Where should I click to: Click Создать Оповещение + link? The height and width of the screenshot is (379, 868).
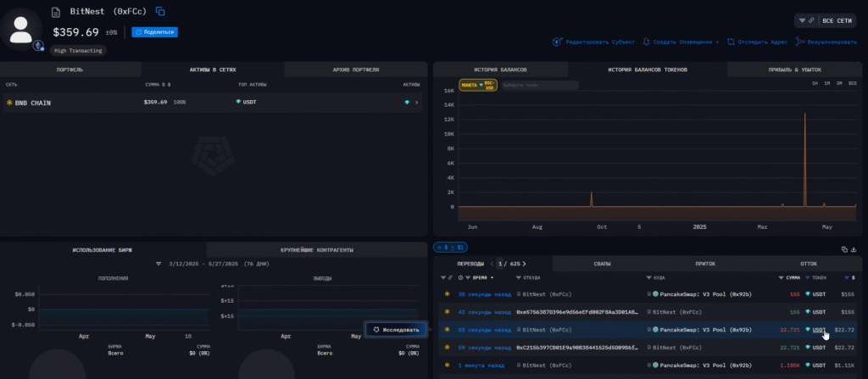pyautogui.click(x=686, y=42)
